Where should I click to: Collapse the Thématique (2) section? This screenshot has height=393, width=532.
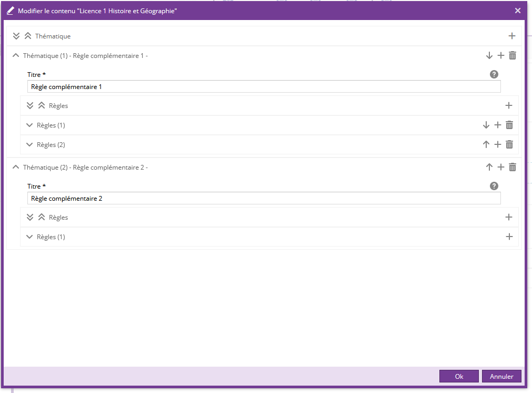[x=15, y=167]
